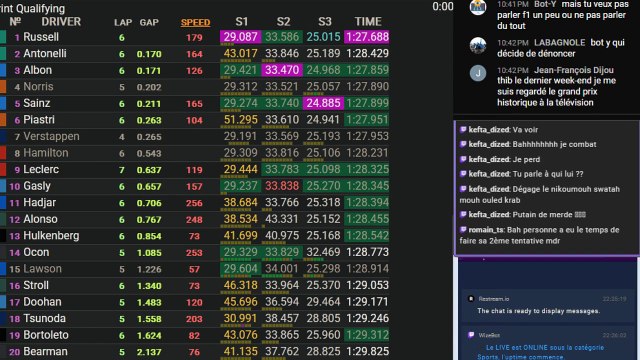Select driver name Sainz
Viewport: 640px width, 360px height.
pos(37,103)
